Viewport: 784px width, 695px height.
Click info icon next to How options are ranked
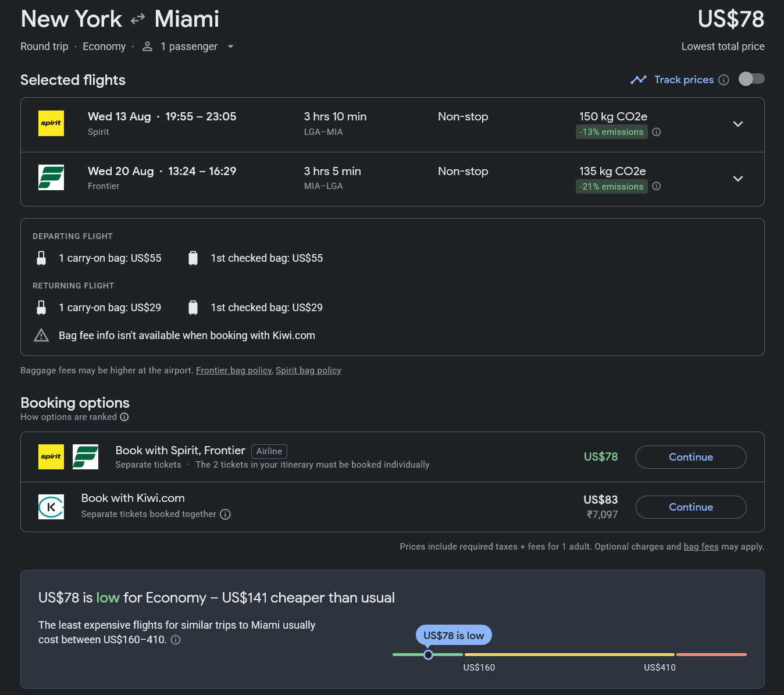pos(124,417)
